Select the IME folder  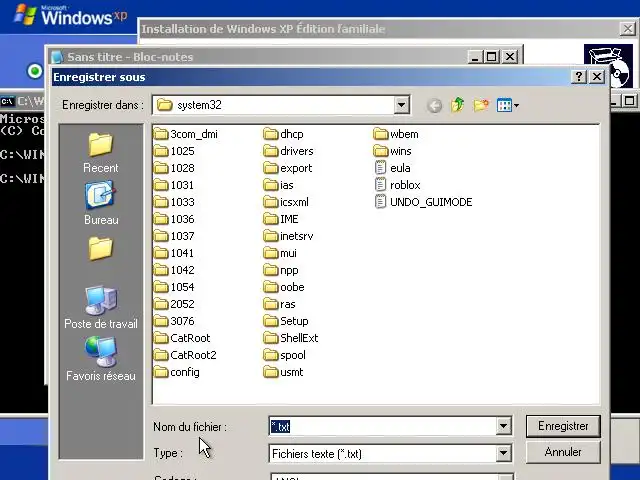coord(281,219)
